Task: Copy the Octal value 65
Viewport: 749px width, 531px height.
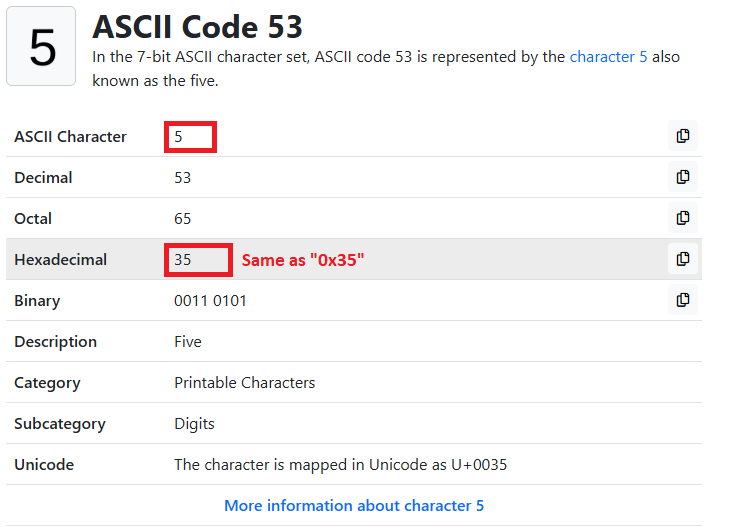Action: 683,218
